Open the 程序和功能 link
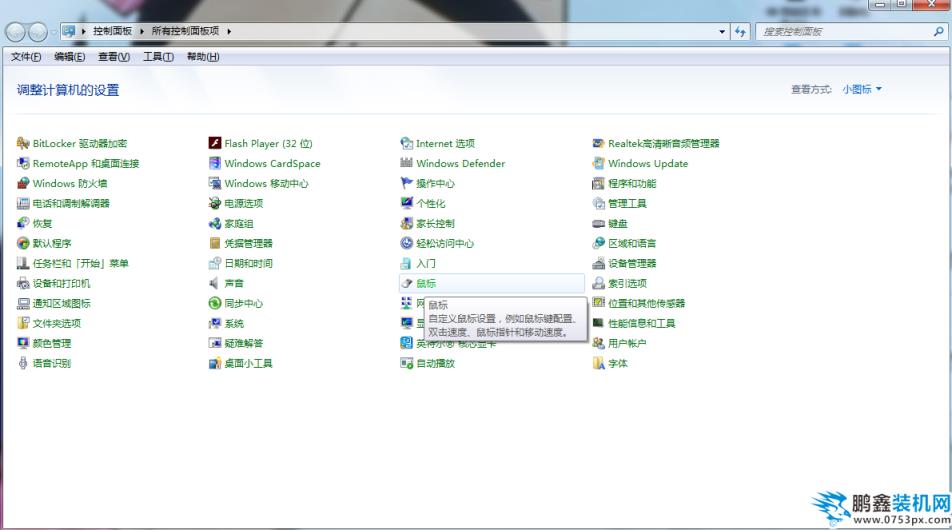952x530 pixels. pyautogui.click(x=632, y=183)
